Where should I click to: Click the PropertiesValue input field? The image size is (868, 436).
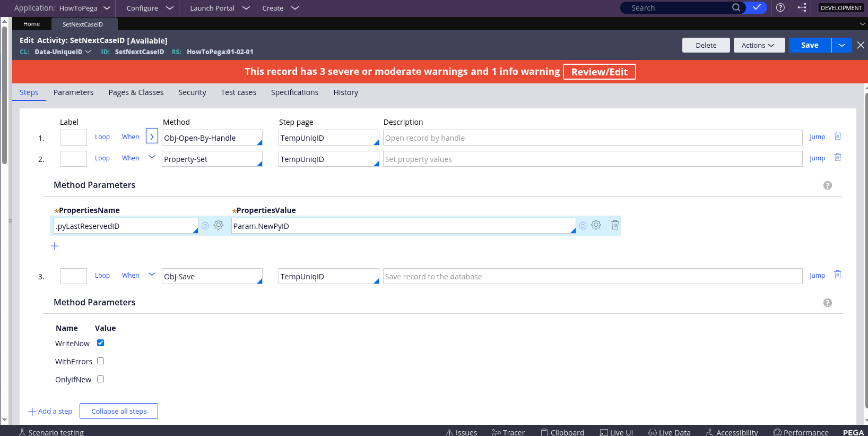[x=403, y=226]
